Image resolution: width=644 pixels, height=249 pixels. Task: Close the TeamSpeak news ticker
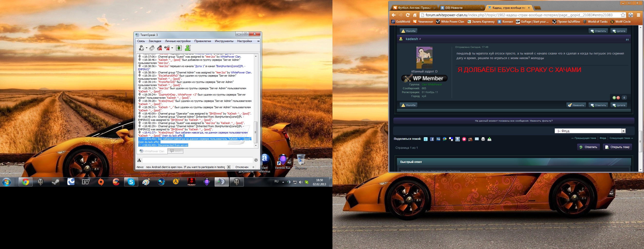pos(229,167)
